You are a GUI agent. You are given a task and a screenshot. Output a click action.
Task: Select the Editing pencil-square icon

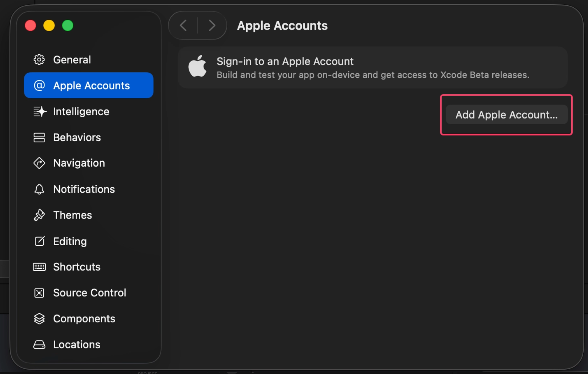click(39, 241)
